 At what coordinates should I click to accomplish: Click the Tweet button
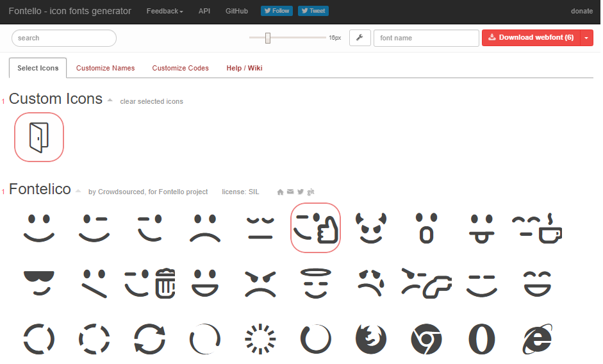click(313, 11)
